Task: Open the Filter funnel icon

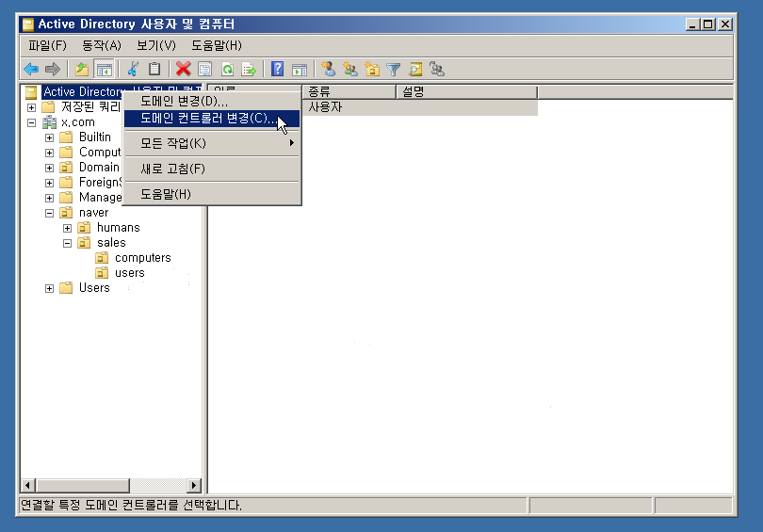Action: [x=393, y=69]
